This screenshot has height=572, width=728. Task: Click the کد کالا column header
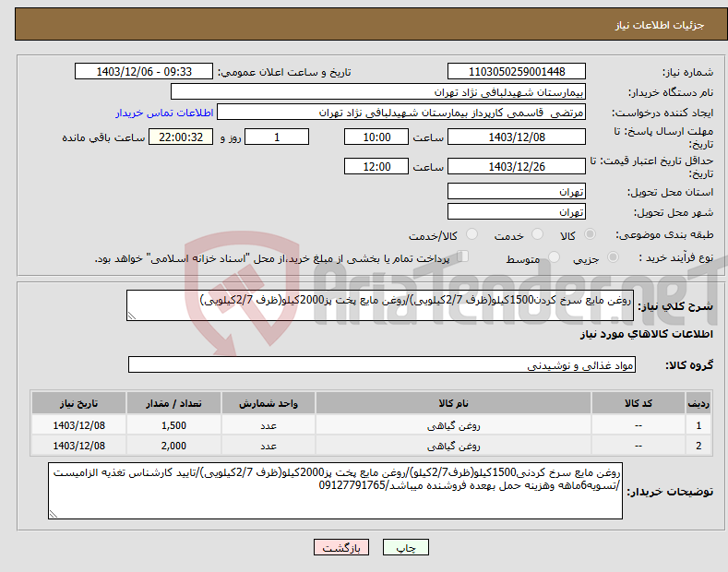[x=638, y=403]
